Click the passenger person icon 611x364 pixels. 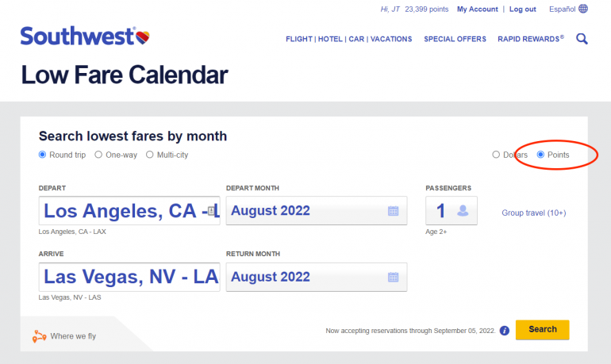(463, 211)
